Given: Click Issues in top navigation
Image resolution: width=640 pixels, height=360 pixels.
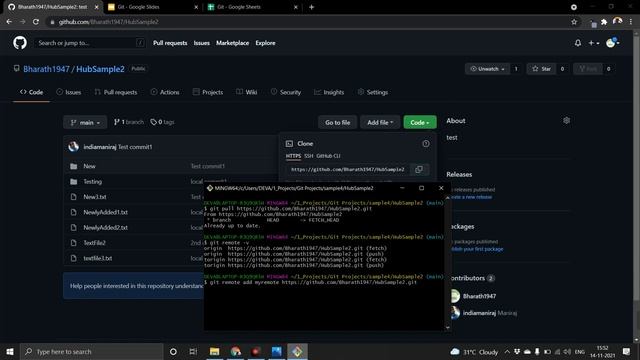Looking at the screenshot, I should [202, 43].
